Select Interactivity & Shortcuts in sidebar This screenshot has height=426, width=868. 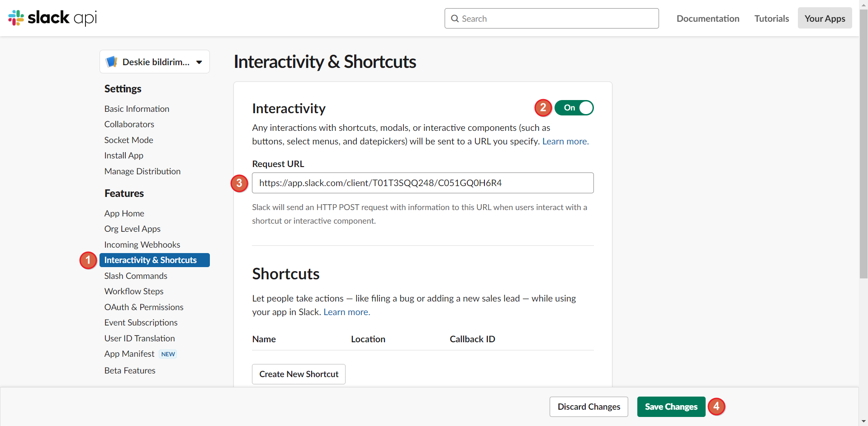(154, 260)
